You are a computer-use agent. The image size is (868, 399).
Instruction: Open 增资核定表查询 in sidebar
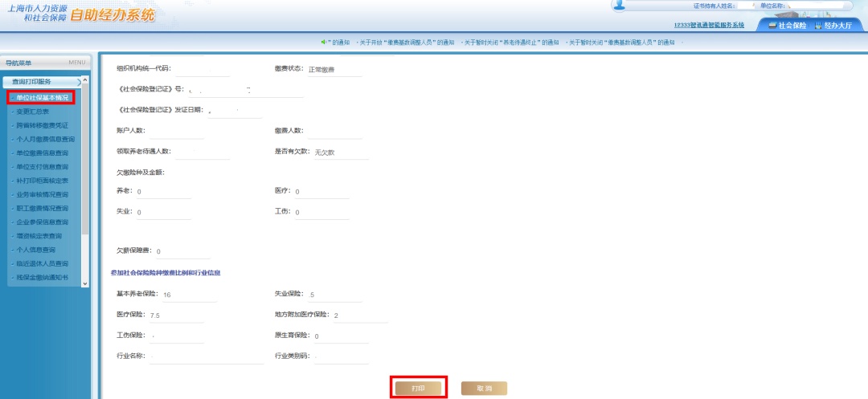point(39,236)
